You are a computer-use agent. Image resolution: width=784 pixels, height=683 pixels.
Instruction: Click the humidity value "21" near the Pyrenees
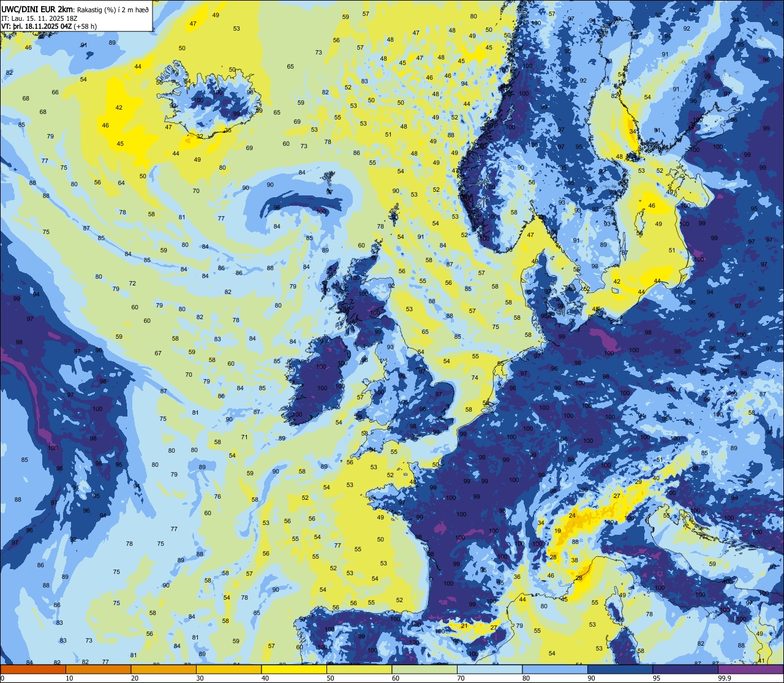tap(464, 626)
